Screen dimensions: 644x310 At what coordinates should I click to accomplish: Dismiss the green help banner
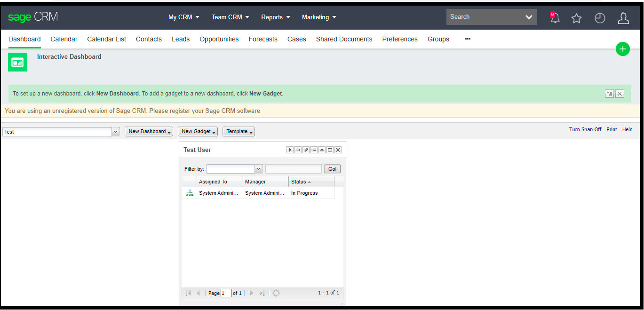pyautogui.click(x=620, y=94)
